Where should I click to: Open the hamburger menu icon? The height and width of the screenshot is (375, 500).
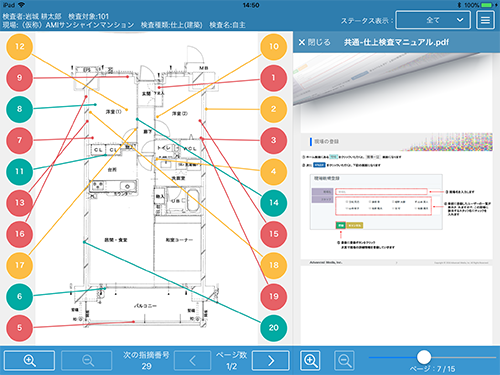click(x=485, y=20)
